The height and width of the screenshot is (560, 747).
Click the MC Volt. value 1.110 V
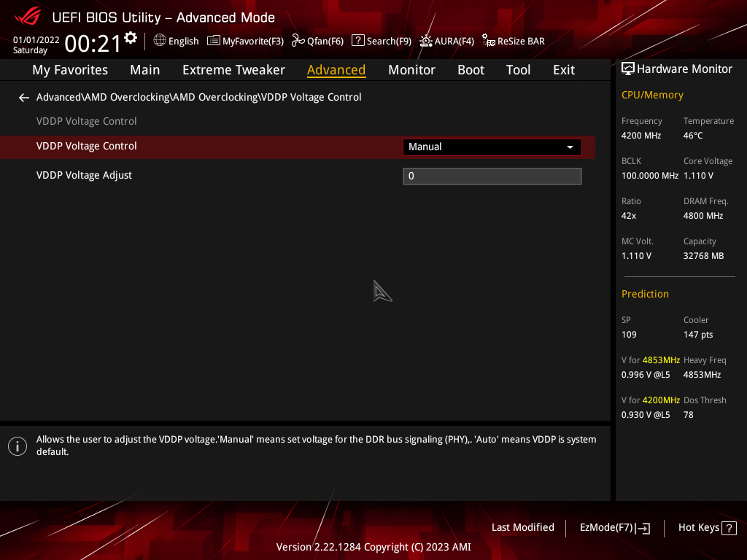point(636,256)
